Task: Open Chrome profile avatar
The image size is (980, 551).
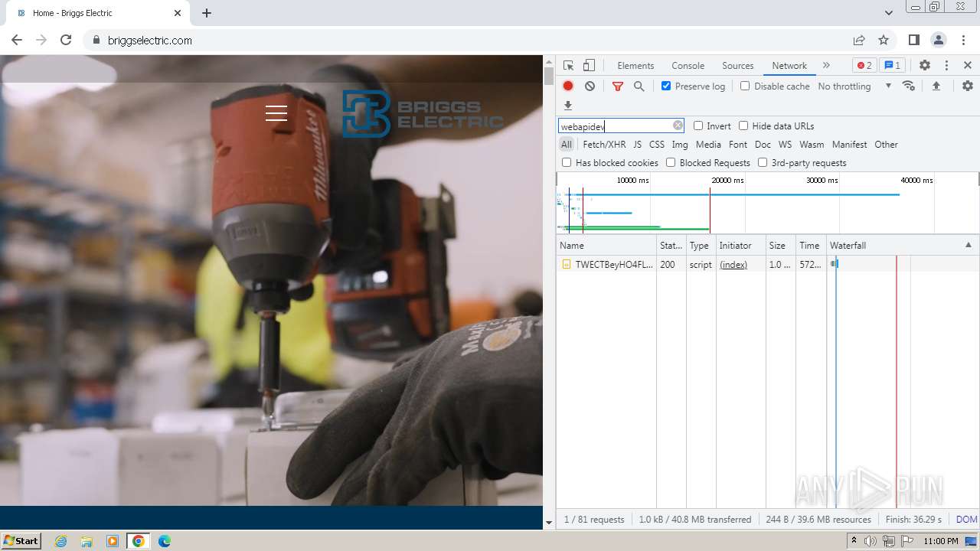Action: (938, 41)
